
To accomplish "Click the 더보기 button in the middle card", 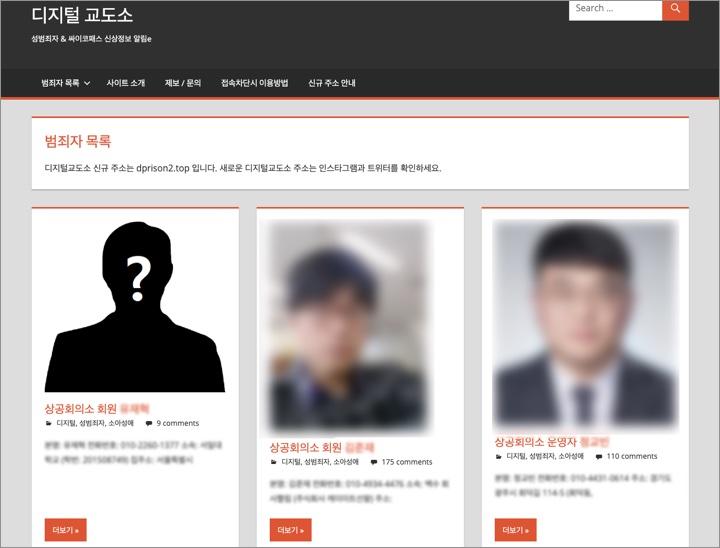I will (291, 530).
